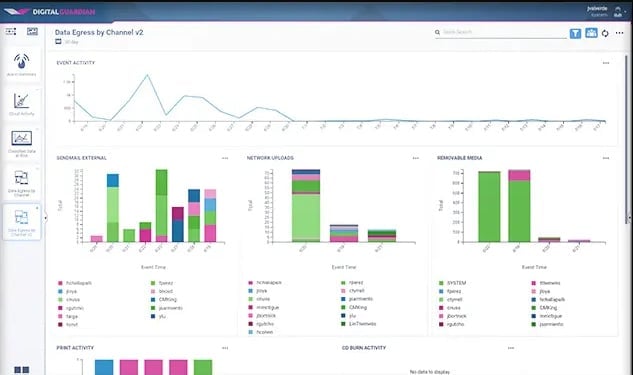Open the user account dropdown arrow
633x375 pixels.
(626, 11)
